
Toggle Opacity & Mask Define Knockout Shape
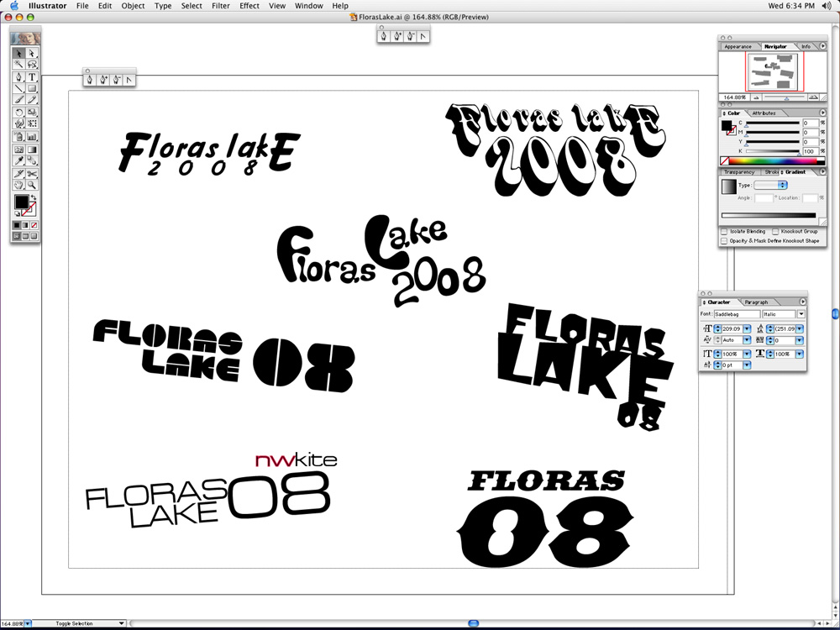point(725,241)
